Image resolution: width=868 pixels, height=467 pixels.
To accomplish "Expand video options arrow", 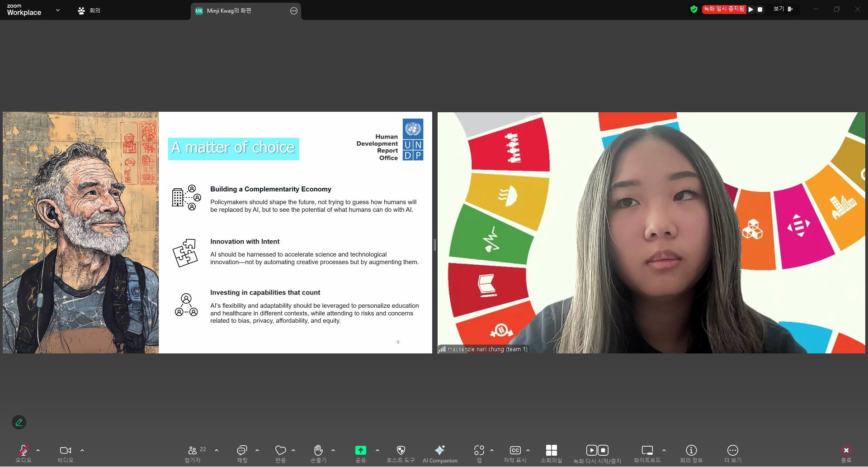I will pyautogui.click(x=82, y=451).
